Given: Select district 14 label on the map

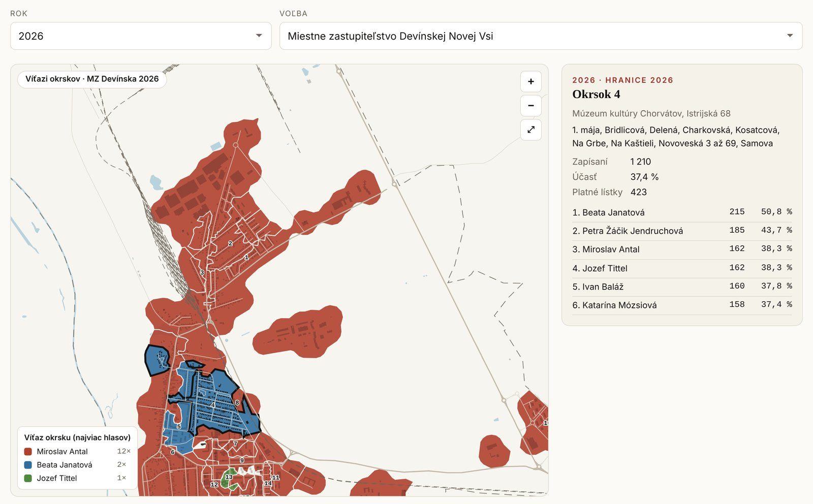Looking at the screenshot, I should tap(268, 483).
